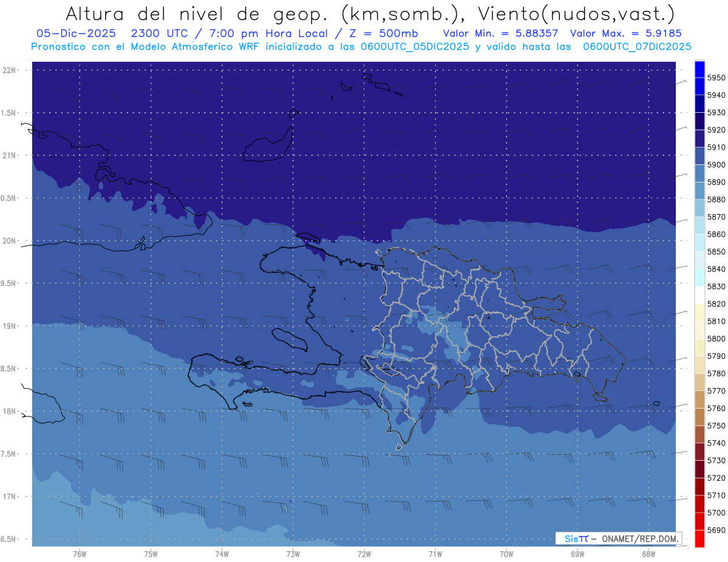Click the '5930' colorbar value
This screenshot has width=728, height=562.
716,113
